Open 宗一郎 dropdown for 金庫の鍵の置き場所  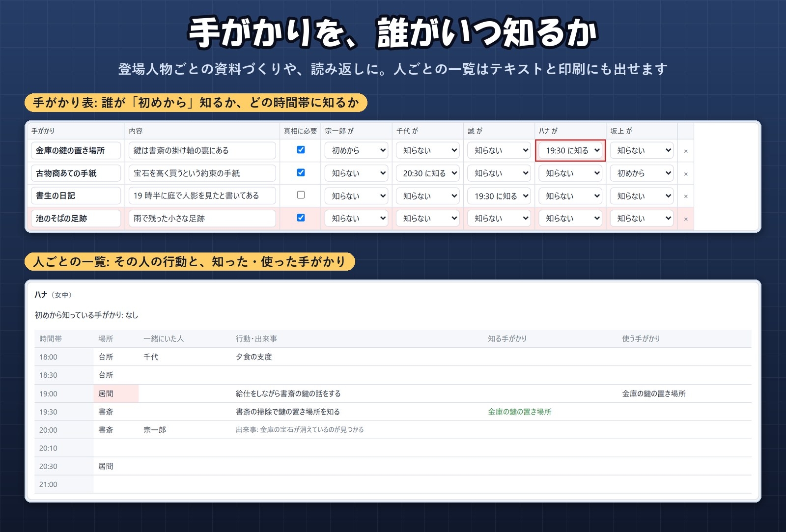coord(356,150)
